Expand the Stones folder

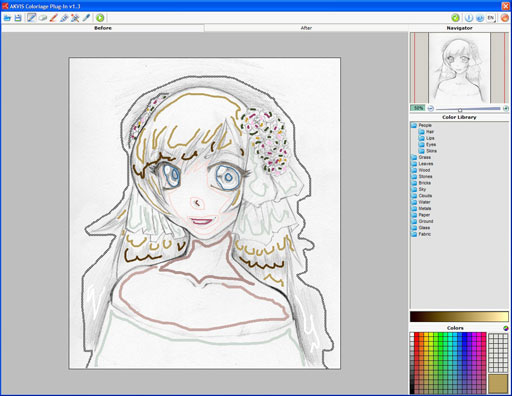point(422,176)
